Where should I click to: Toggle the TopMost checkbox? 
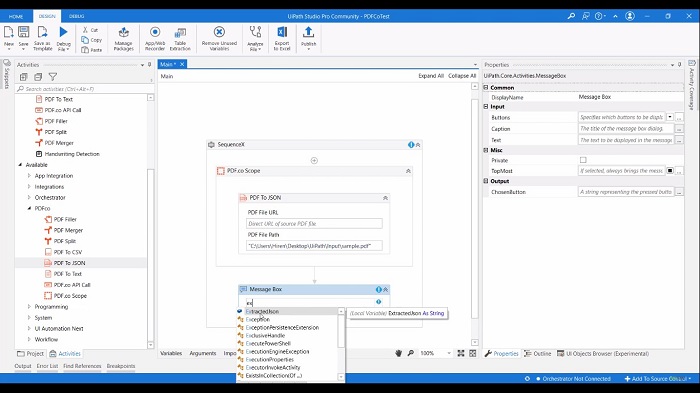tap(670, 171)
